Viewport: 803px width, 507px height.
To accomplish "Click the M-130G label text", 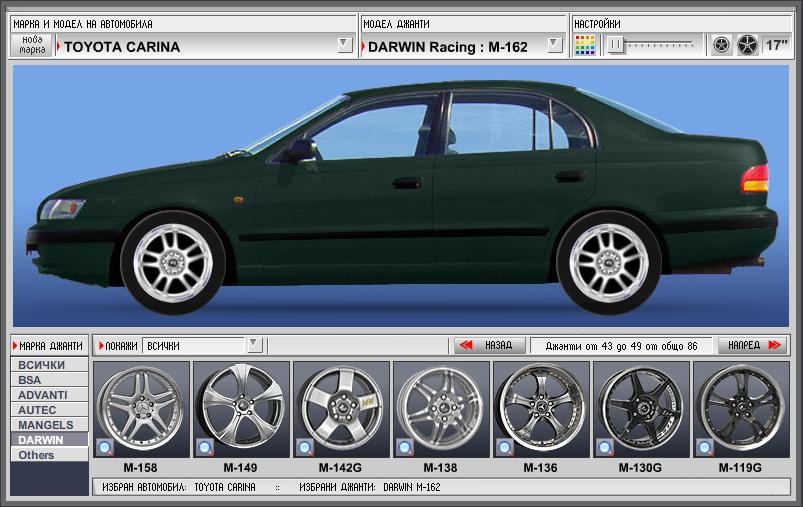I will click(x=640, y=468).
